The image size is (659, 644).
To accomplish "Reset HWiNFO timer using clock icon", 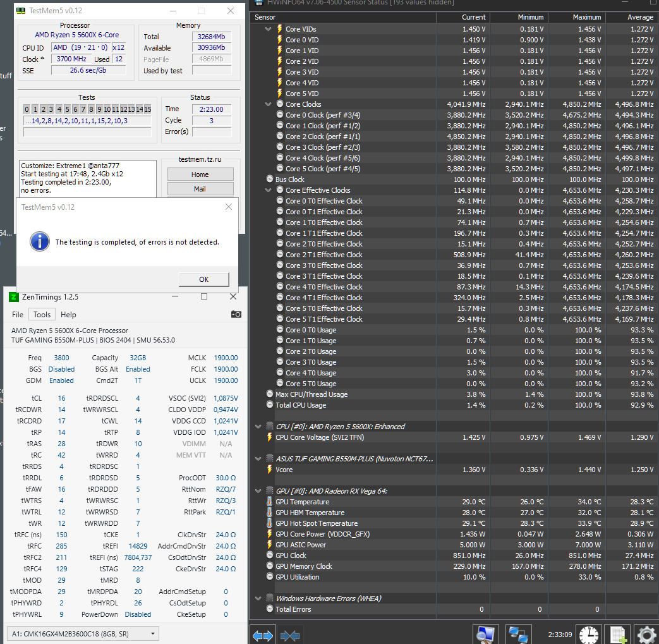I will 589,635.
